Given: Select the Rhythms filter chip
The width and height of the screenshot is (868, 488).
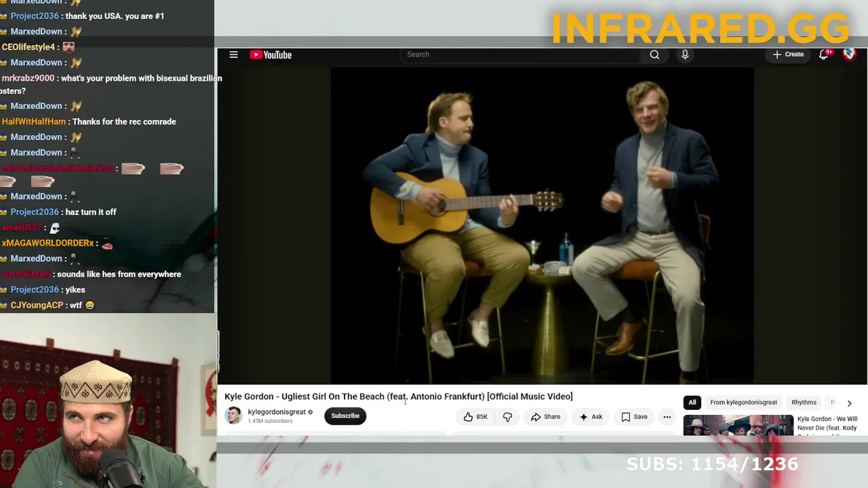Looking at the screenshot, I should [804, 403].
